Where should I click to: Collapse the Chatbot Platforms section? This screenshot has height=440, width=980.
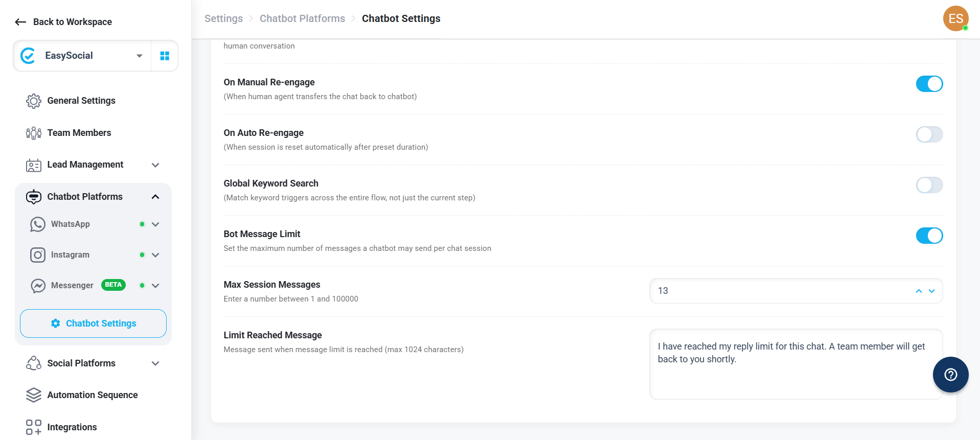tap(155, 197)
